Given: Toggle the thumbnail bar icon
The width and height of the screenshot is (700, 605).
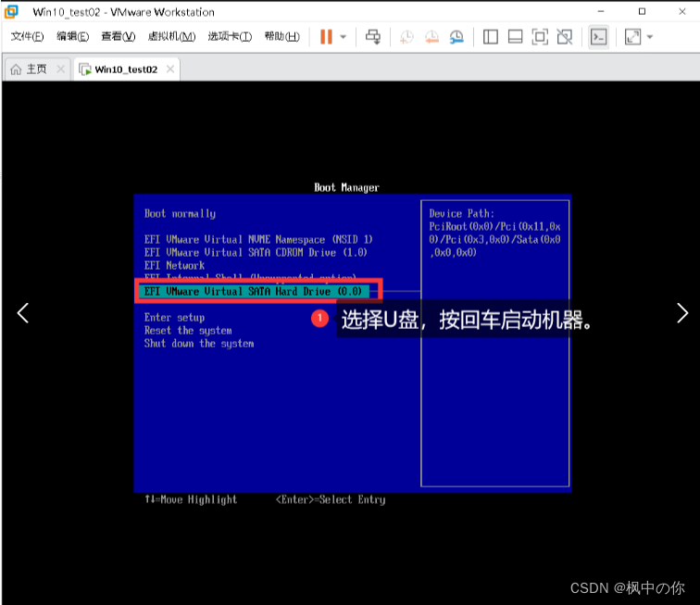Looking at the screenshot, I should pos(515,37).
